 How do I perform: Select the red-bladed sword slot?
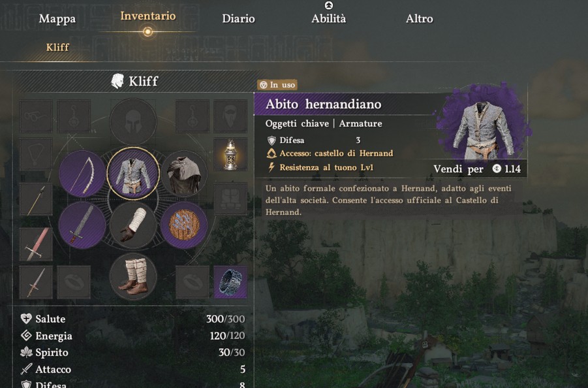pos(36,244)
